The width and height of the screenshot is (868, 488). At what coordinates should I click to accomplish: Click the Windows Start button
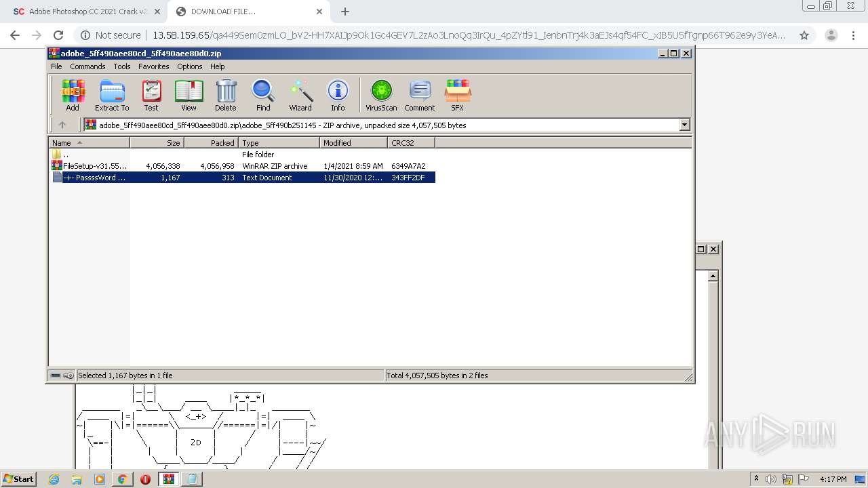coord(19,479)
